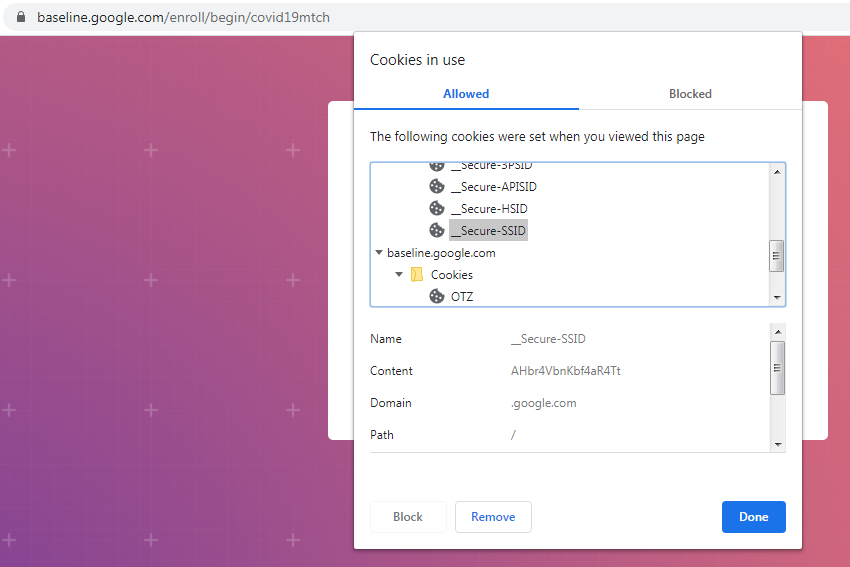This screenshot has width=850, height=567.
Task: Select the cookie icon next to OTZ
Action: (x=437, y=296)
